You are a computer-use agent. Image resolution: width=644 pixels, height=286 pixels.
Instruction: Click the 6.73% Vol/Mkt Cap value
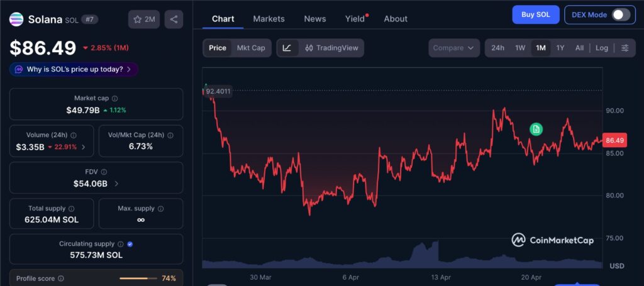click(140, 146)
